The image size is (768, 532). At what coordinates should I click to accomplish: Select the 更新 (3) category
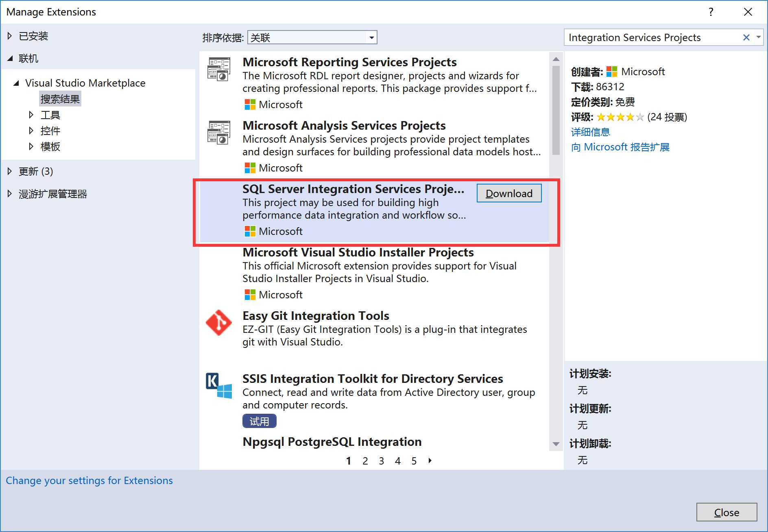coord(36,171)
